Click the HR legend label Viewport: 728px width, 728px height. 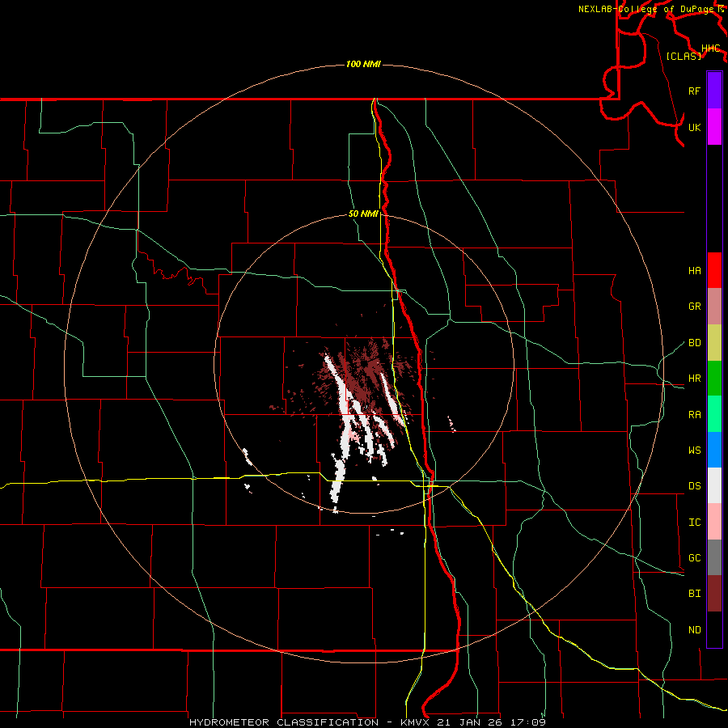694,379
